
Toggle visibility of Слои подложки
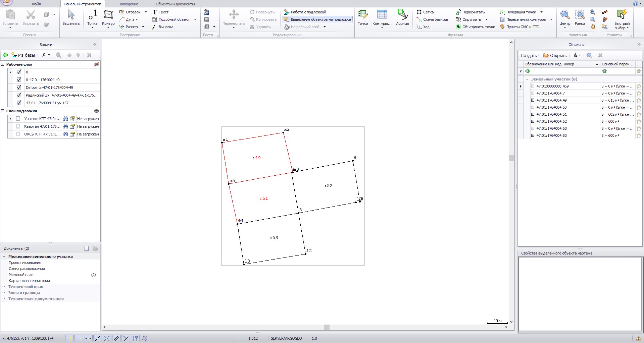(x=96, y=111)
